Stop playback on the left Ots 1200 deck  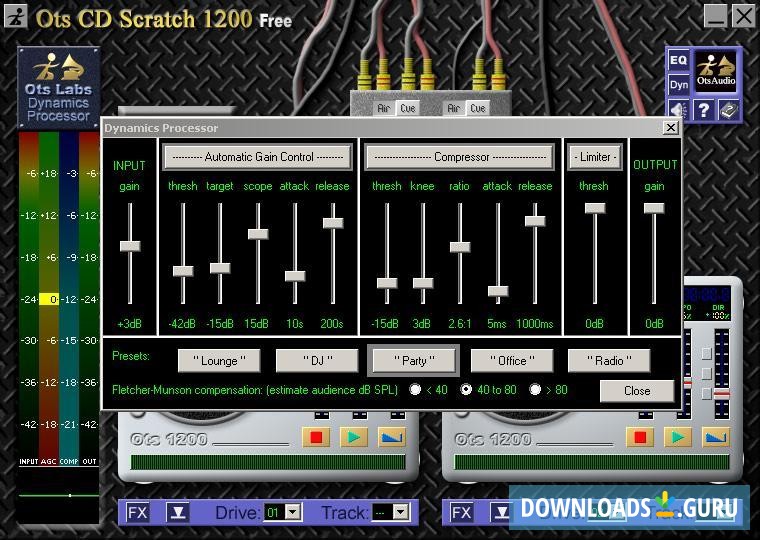pos(316,437)
